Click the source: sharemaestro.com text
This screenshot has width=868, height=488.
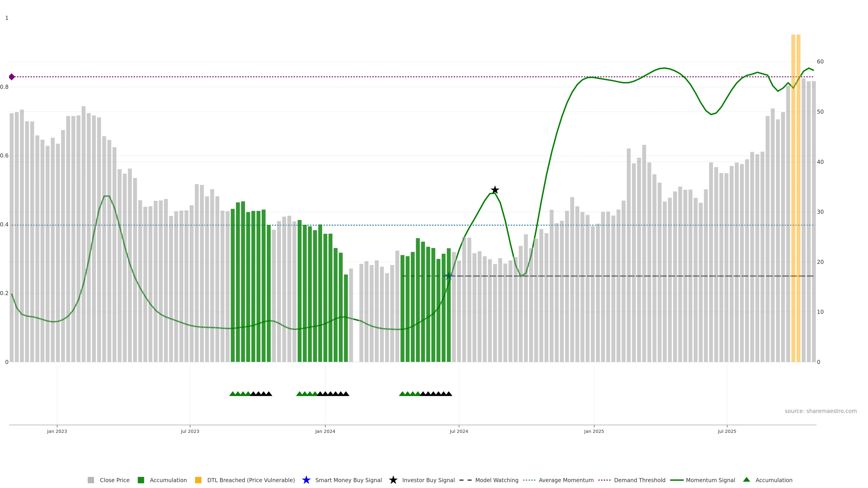click(821, 411)
